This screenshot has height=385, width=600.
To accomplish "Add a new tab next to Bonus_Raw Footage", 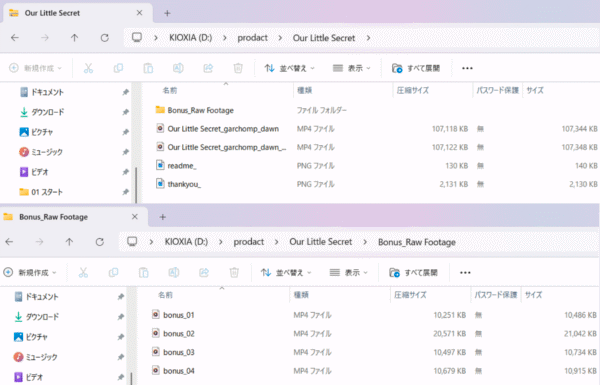I will click(x=163, y=217).
